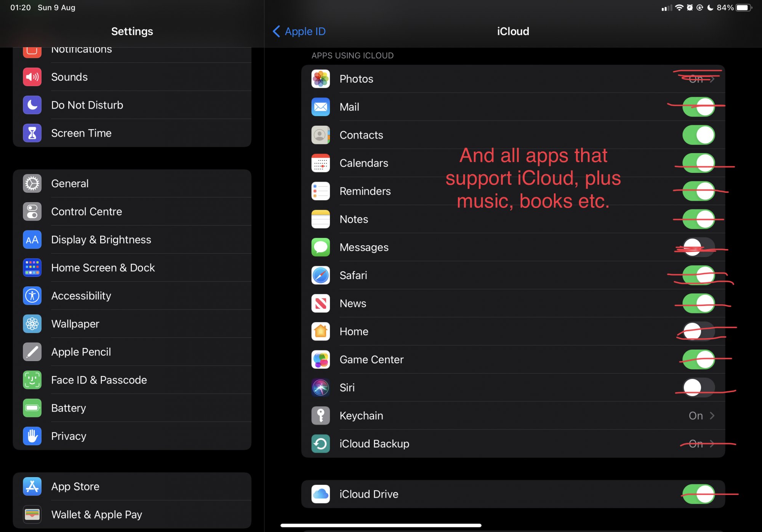This screenshot has height=532, width=762.
Task: Toggle the Safari iCloud switch
Action: tap(698, 275)
